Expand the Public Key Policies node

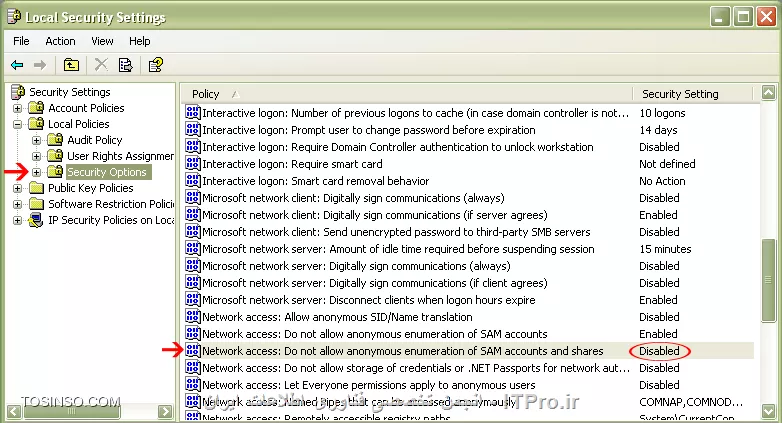pyautogui.click(x=17, y=188)
